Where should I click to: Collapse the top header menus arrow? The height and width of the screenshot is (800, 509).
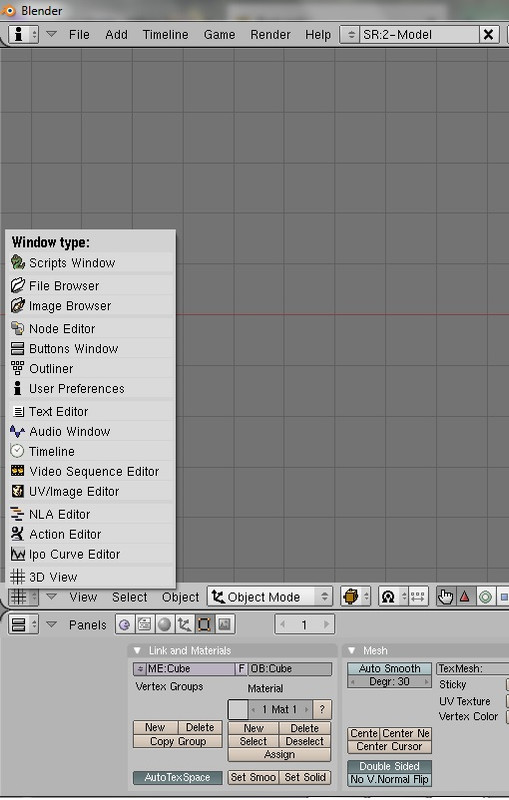(51, 34)
